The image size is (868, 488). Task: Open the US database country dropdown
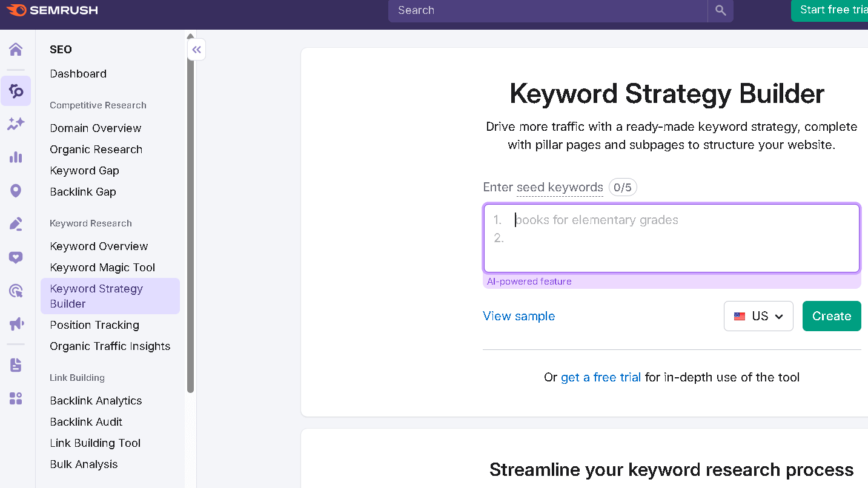click(x=758, y=315)
